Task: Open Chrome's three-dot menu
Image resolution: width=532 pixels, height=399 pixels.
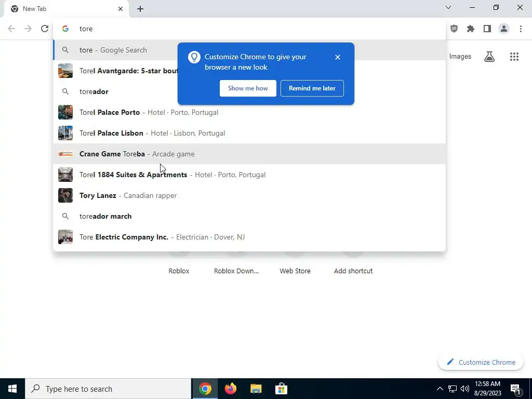Action: pyautogui.click(x=521, y=29)
